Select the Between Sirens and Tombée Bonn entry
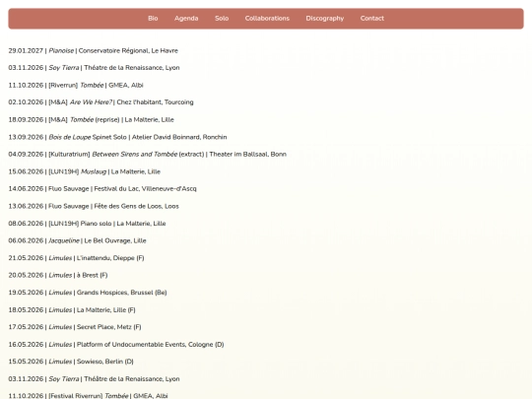Viewport: 532px width, 399px height. [x=147, y=154]
